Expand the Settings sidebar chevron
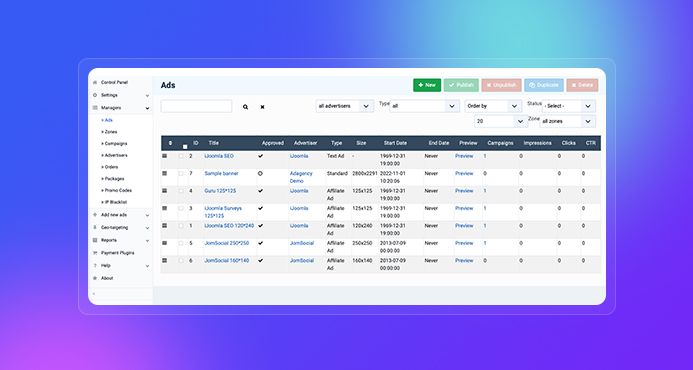This screenshot has height=370, width=693. click(147, 95)
